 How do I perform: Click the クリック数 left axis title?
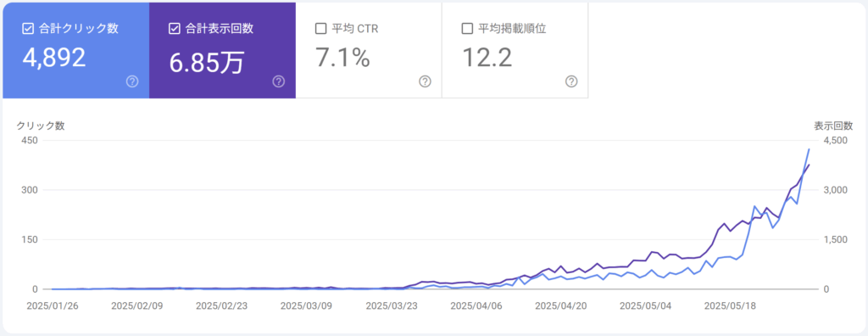pyautogui.click(x=41, y=126)
